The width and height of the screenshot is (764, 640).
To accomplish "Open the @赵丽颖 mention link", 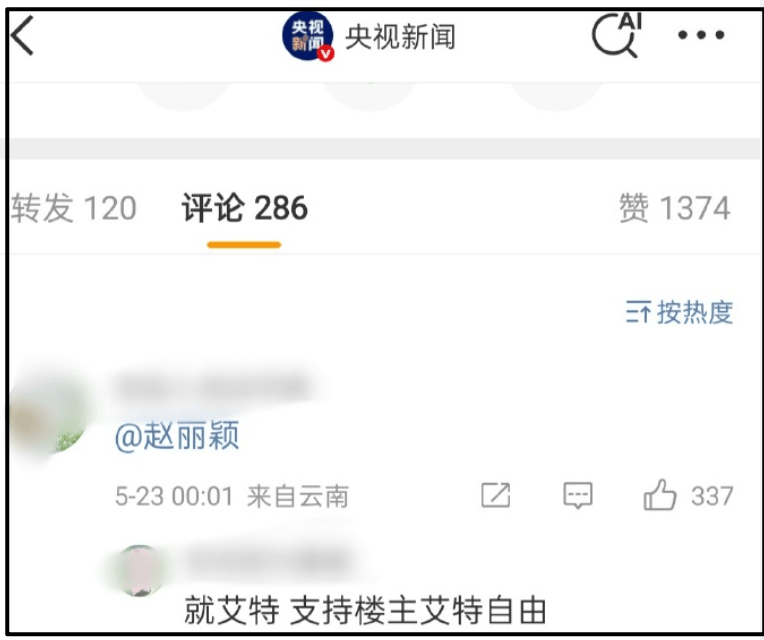I will pyautogui.click(x=177, y=436).
